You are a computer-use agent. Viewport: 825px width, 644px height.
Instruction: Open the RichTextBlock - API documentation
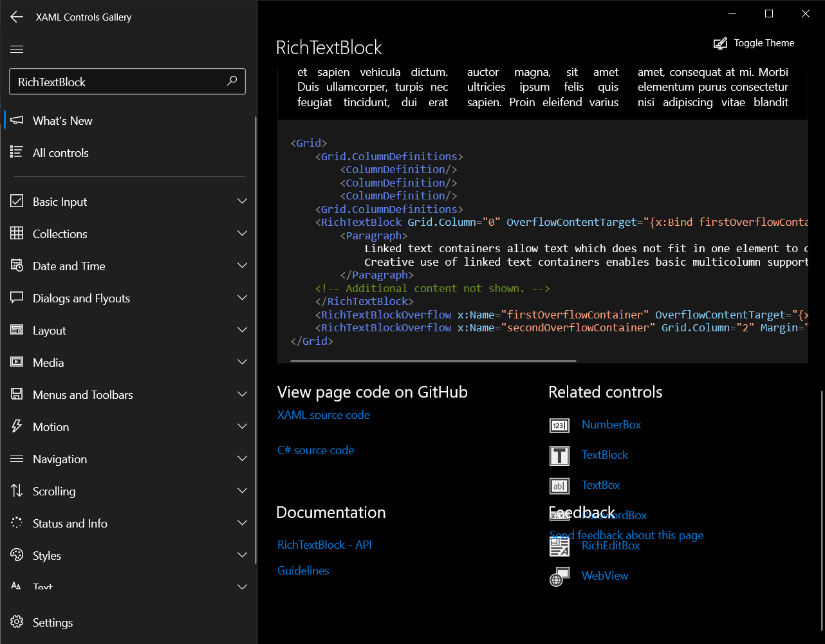coord(324,544)
